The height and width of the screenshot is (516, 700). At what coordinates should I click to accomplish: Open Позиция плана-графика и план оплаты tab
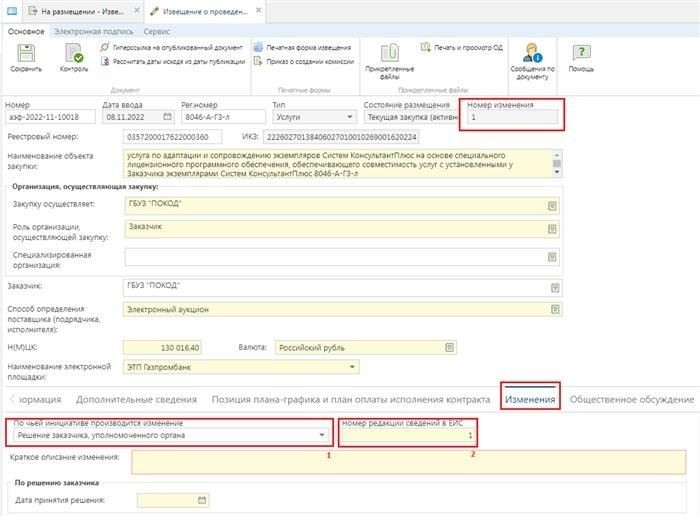tap(350, 399)
